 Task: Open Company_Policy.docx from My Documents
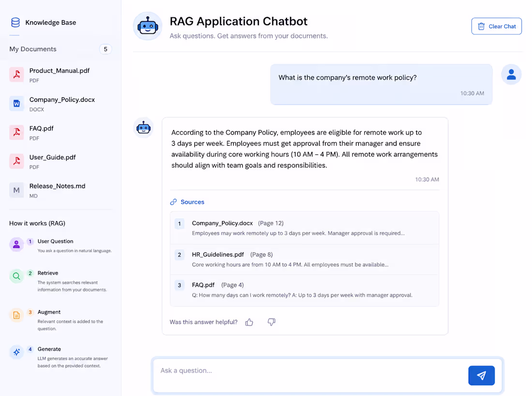(60, 104)
